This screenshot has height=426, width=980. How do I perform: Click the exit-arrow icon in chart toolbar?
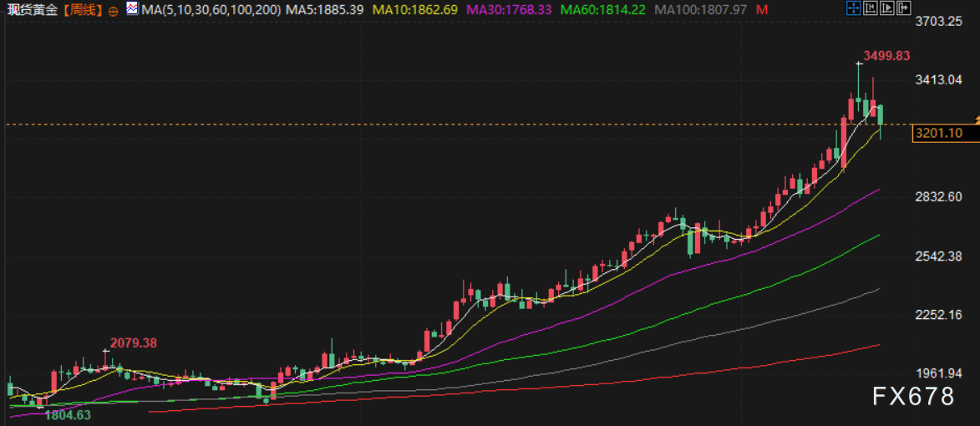point(904,8)
